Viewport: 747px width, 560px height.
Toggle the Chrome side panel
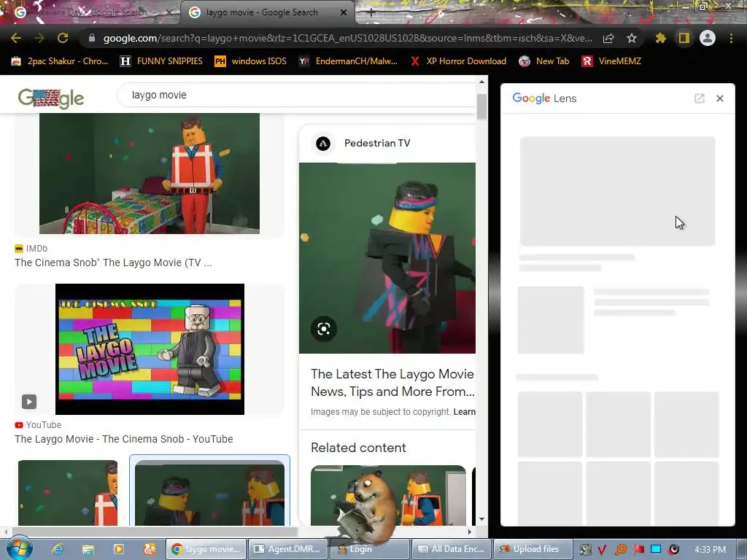click(684, 38)
